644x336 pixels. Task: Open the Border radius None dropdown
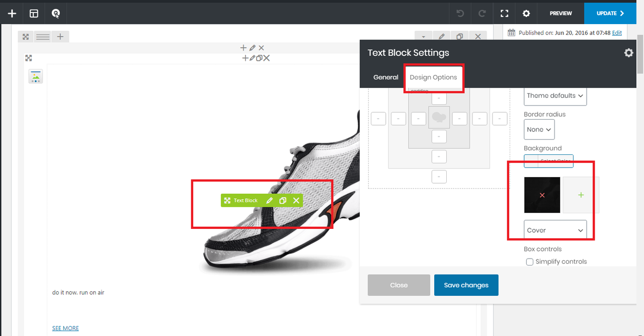tap(539, 129)
